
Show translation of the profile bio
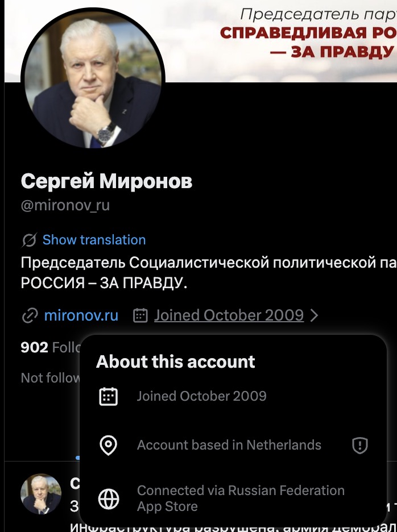[94, 240]
